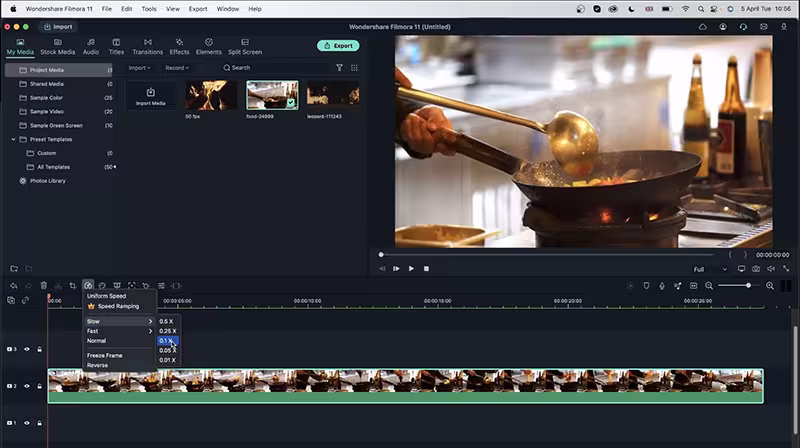The image size is (800, 448).
Task: Open cloud storage icon in title bar
Action: (x=703, y=27)
